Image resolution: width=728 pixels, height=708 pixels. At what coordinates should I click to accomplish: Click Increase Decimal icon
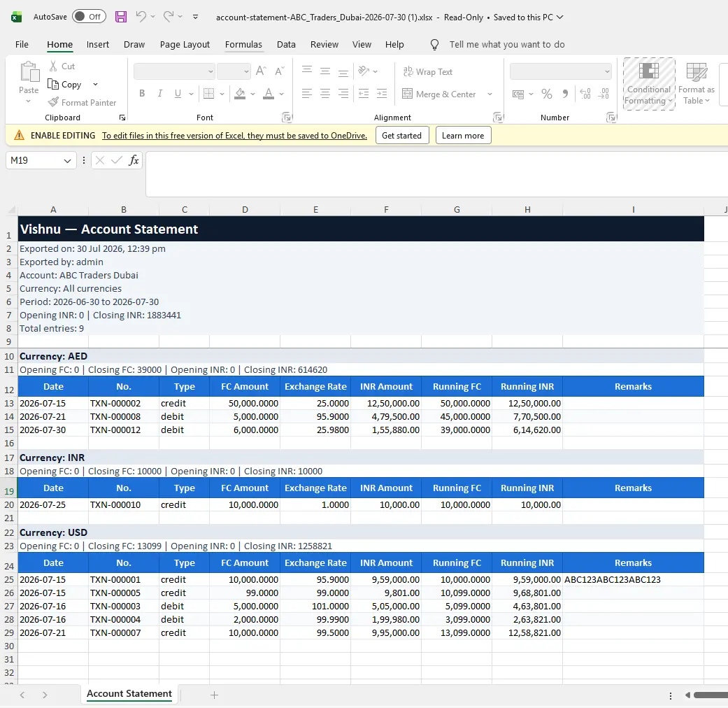point(585,94)
